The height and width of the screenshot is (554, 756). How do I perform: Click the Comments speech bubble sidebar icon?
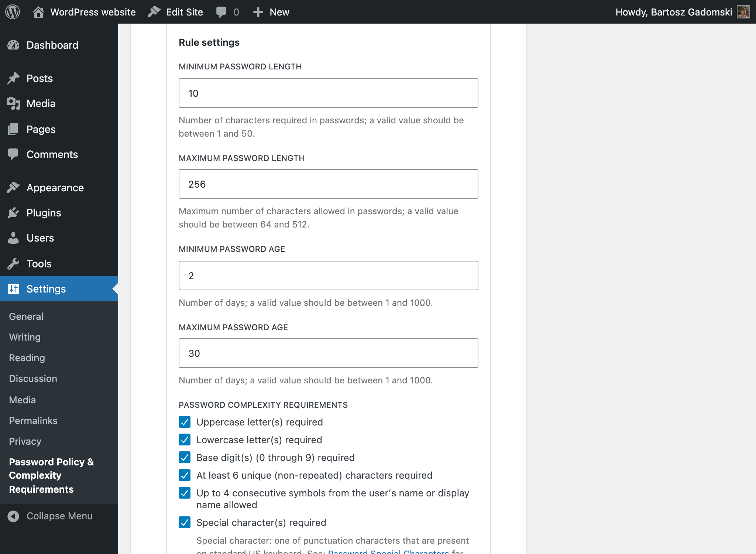pos(13,154)
